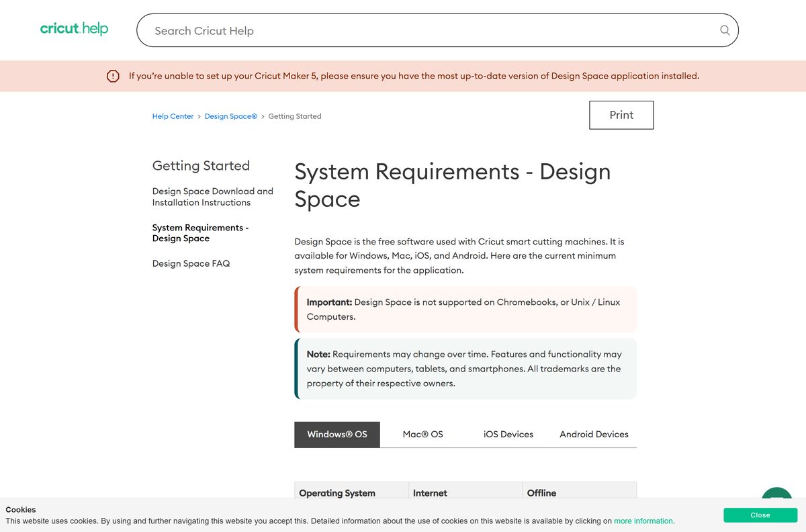Click the Note about requirements changing
The width and height of the screenshot is (806, 532).
[x=465, y=369]
